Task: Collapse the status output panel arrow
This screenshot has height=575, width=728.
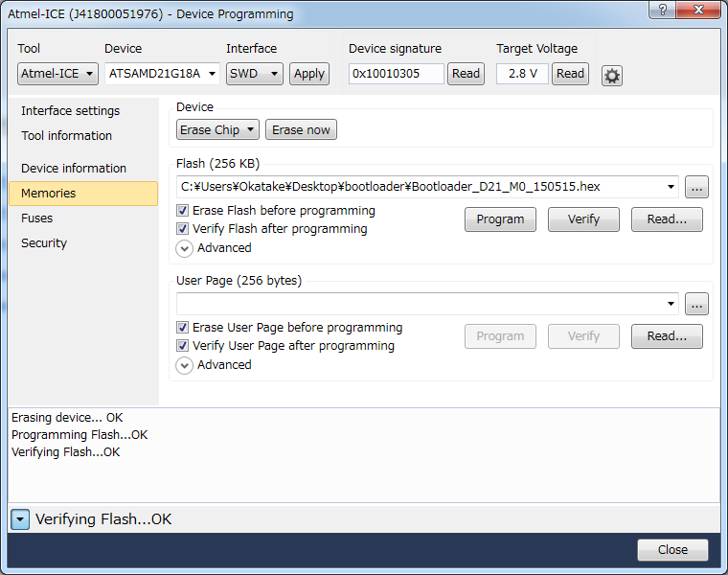Action: 20,519
